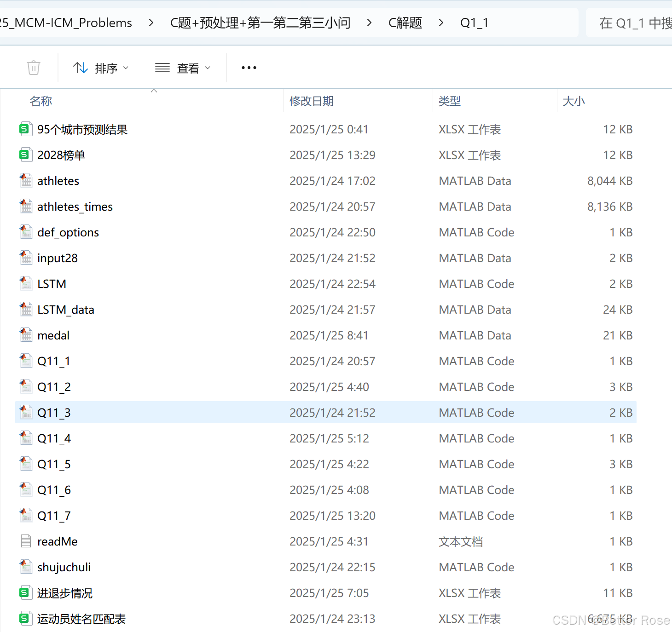Expand chevron after C题+预处理 breadcrumb
This screenshot has width=672, height=632.
click(x=369, y=23)
